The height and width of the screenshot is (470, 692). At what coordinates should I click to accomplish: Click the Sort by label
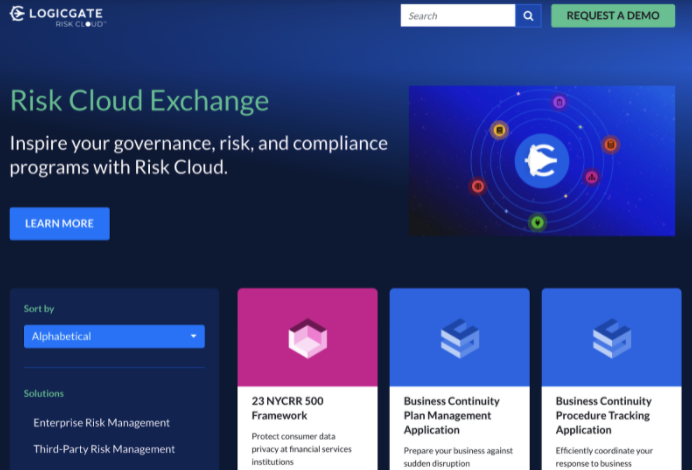39,308
